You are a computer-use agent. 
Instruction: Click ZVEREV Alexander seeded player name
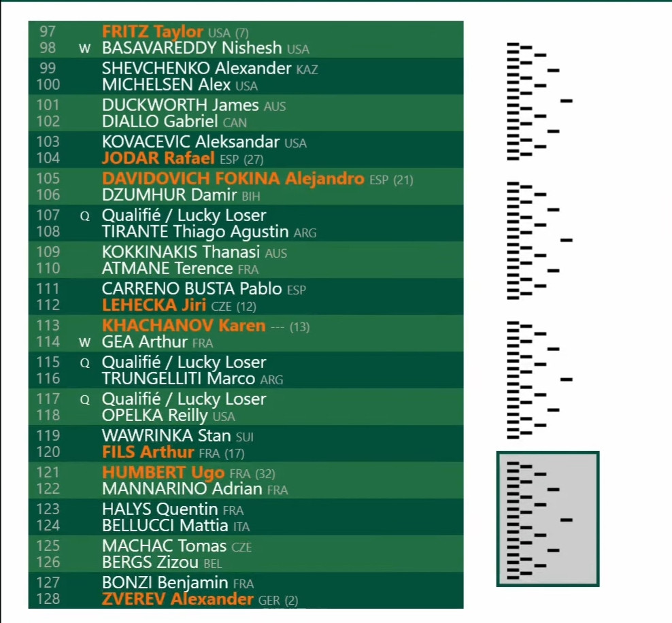[178, 599]
